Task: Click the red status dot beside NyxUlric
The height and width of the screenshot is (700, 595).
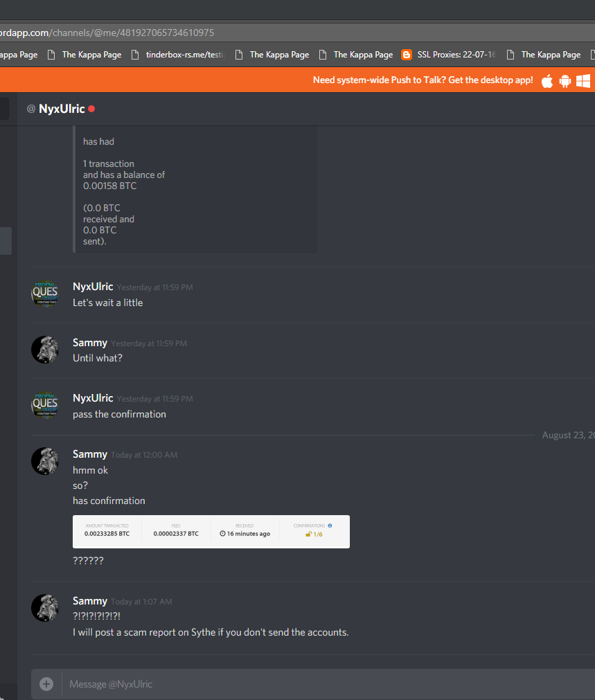Action: (91, 109)
